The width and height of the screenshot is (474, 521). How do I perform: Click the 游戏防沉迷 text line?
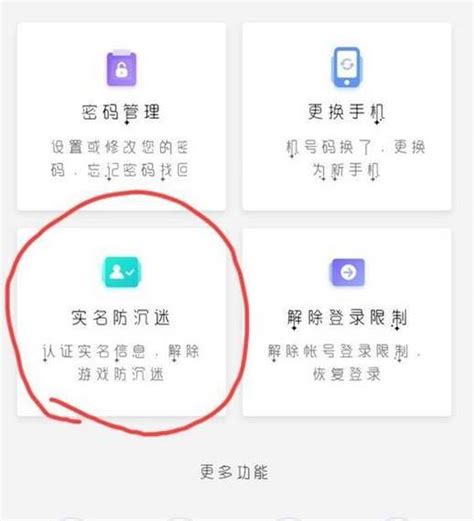point(121,374)
